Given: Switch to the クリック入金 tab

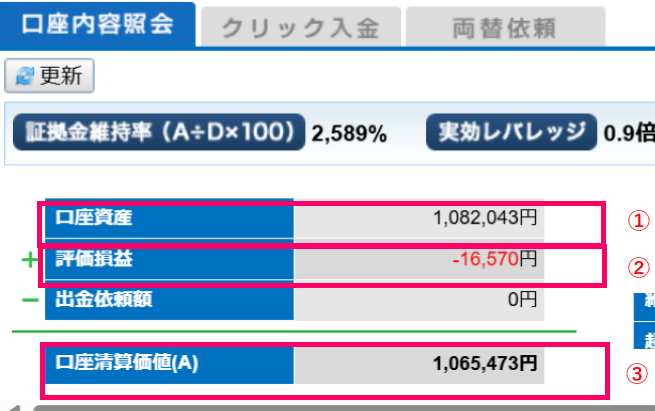Looking at the screenshot, I should (x=300, y=28).
